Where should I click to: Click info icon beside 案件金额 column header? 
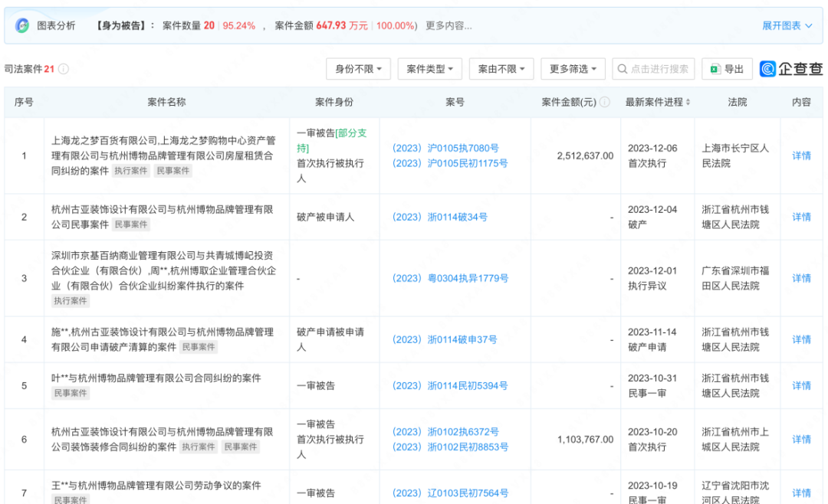point(605,102)
